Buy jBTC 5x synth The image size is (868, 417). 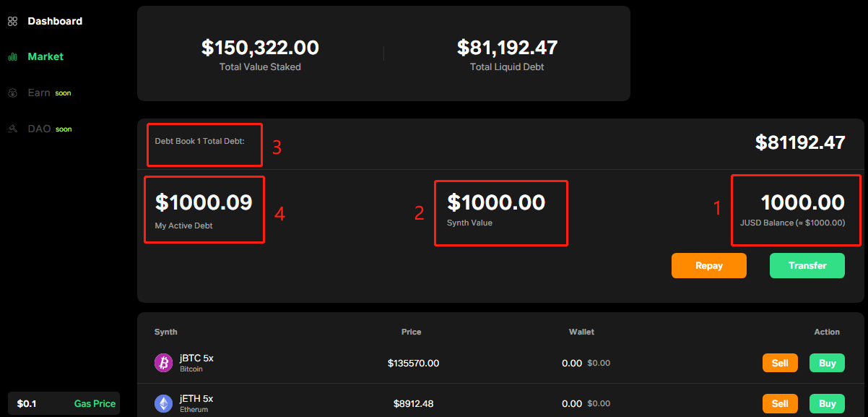[827, 363]
